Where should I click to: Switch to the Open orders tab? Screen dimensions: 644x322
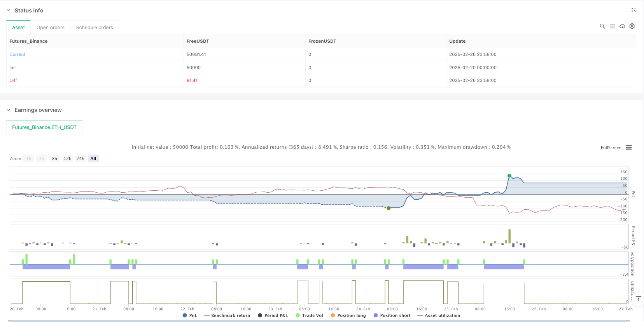tap(51, 28)
